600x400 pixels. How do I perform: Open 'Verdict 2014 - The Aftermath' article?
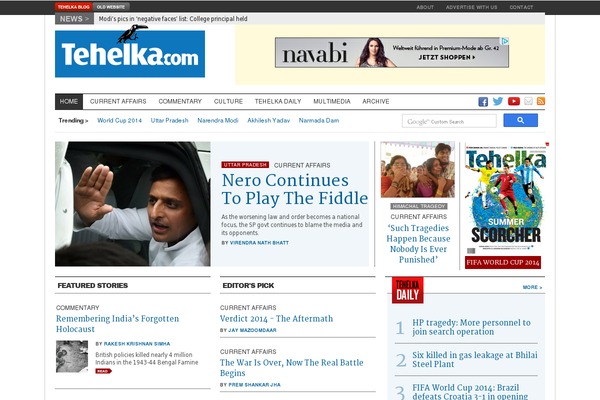tap(276, 319)
